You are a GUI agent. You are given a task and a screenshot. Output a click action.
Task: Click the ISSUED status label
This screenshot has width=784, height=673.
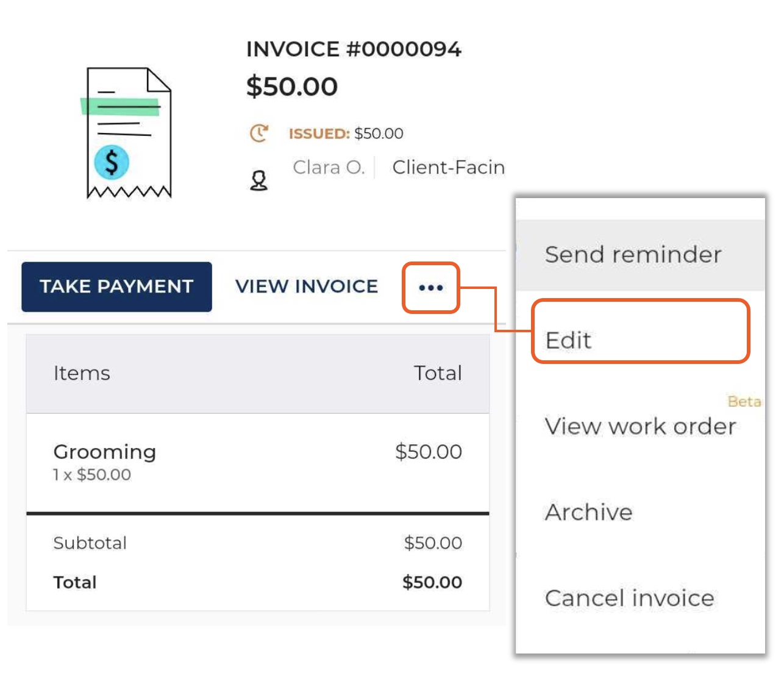tap(319, 134)
